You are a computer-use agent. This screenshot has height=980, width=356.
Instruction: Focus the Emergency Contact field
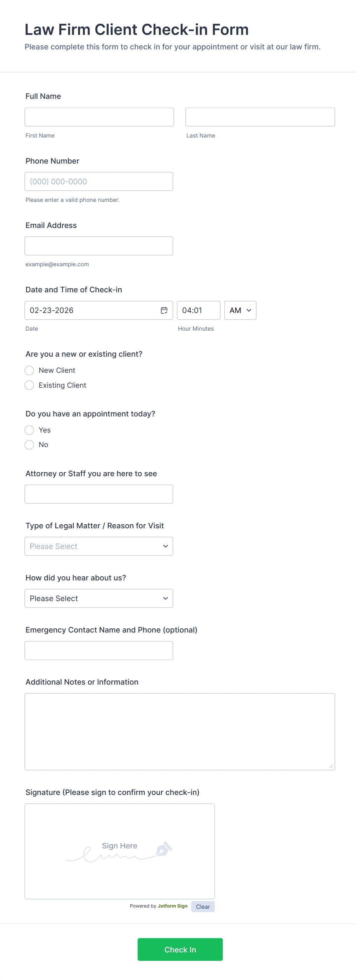[99, 651]
